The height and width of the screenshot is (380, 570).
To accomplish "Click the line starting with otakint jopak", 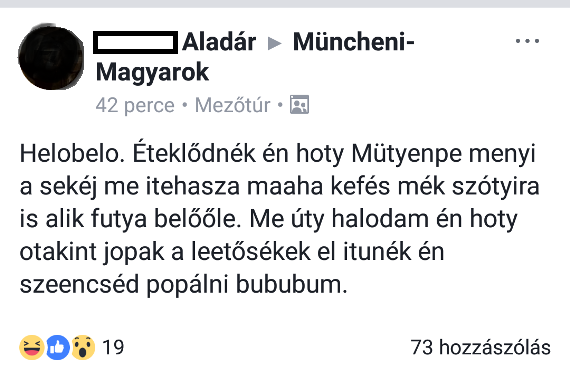I will pyautogui.click(x=232, y=251).
